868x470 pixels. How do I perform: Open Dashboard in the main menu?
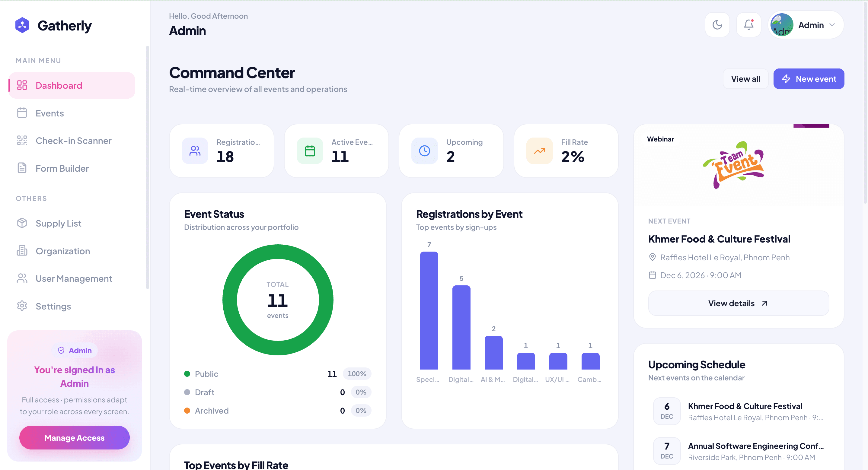pyautogui.click(x=72, y=85)
